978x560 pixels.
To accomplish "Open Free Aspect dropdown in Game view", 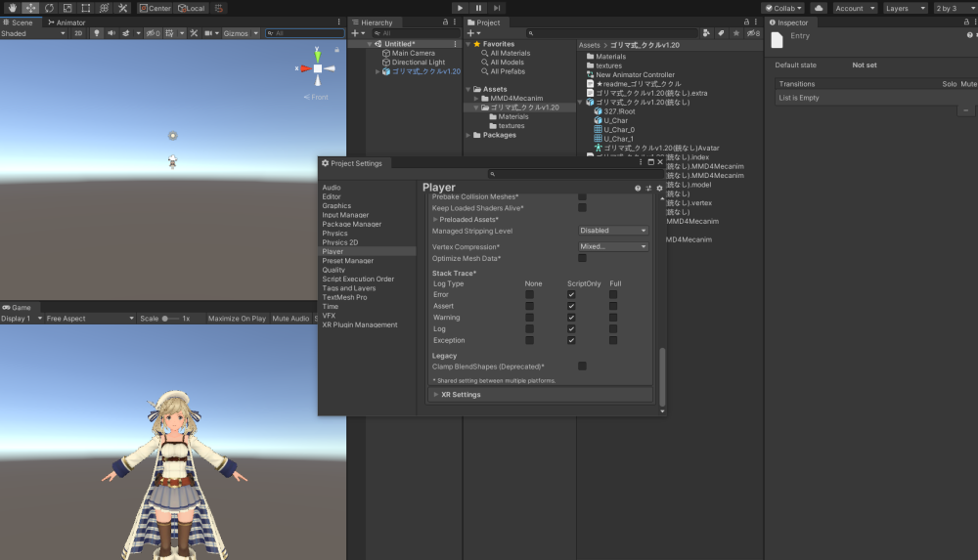I will (x=90, y=318).
